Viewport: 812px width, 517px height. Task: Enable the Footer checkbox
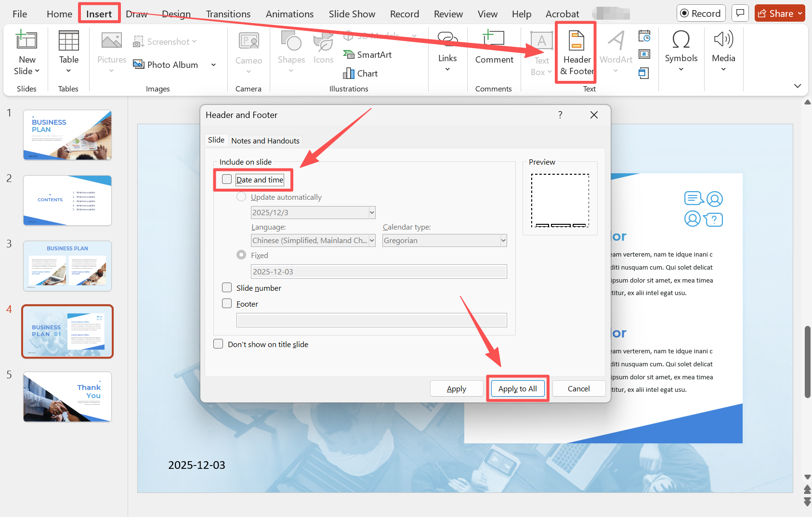pyautogui.click(x=227, y=303)
